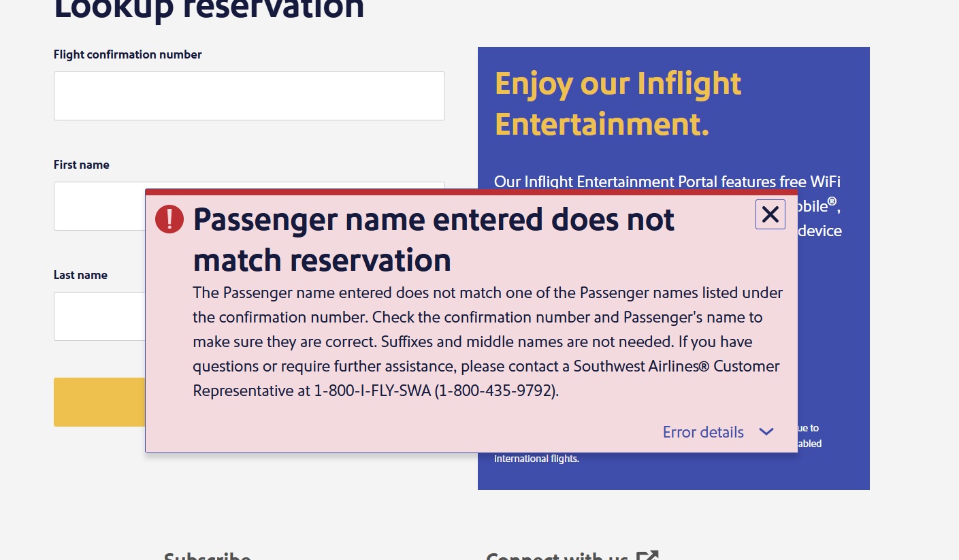
Task: Click the Flight confirmation number field
Action: pyautogui.click(x=249, y=96)
